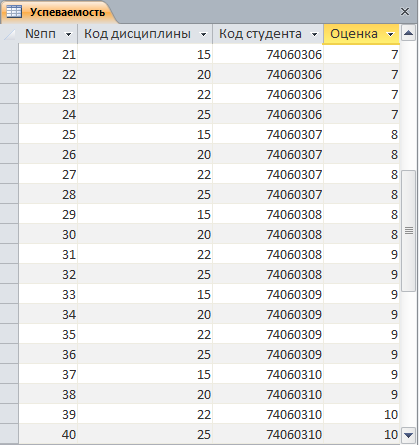The image size is (420, 445).
Task: Click the scroll down arrow
Action: (409, 435)
